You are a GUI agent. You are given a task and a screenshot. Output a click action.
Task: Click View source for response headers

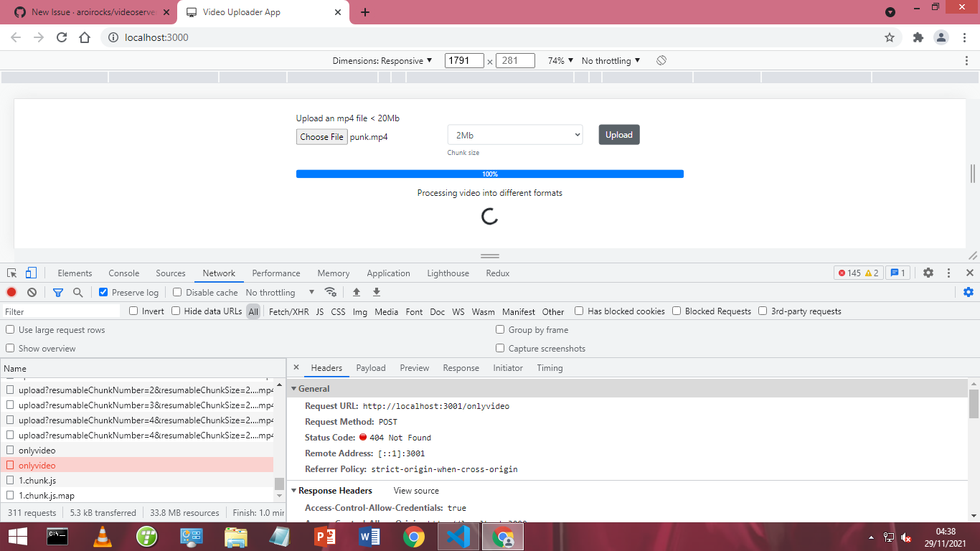(x=416, y=491)
